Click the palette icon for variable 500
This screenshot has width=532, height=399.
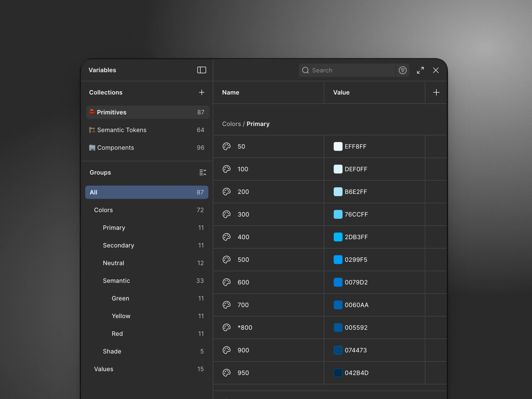point(226,259)
